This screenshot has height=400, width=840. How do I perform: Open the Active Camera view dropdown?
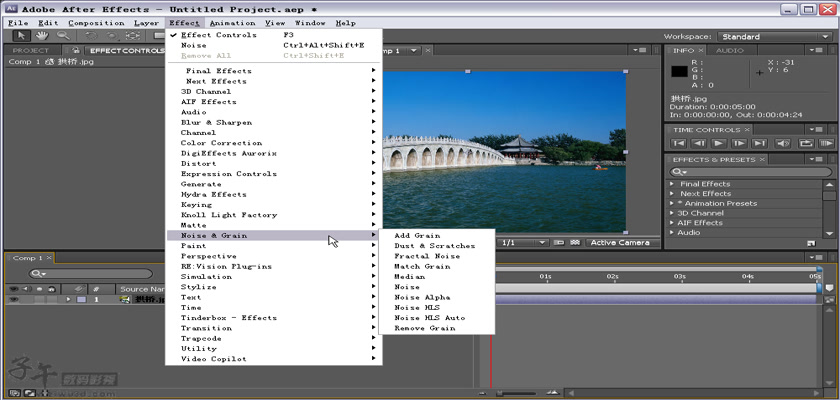[622, 243]
